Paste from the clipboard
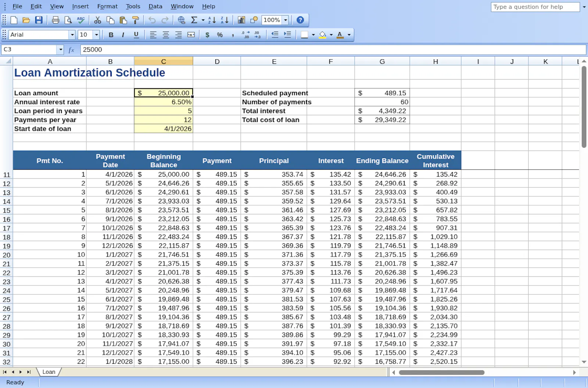 (x=123, y=20)
